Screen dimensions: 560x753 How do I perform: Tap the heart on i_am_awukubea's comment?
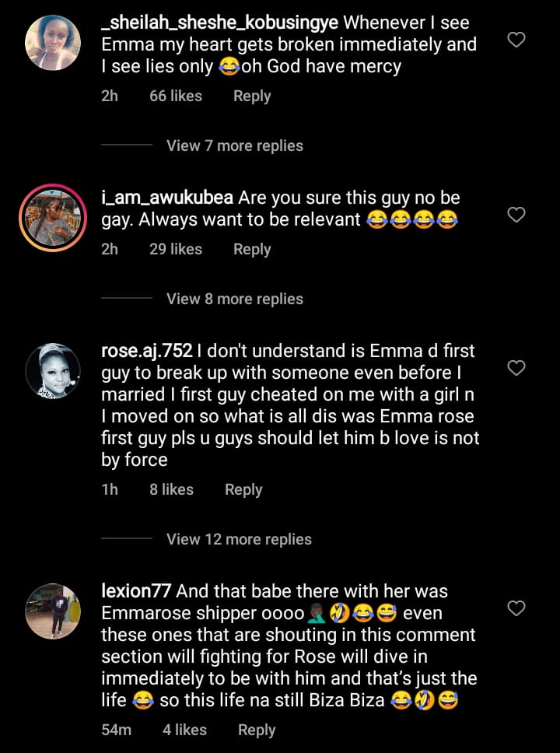(x=516, y=214)
